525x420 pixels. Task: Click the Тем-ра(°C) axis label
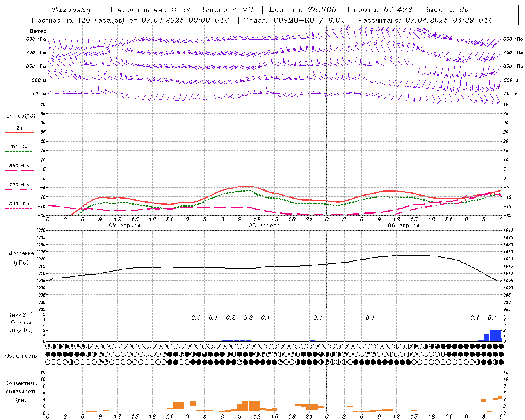point(19,116)
